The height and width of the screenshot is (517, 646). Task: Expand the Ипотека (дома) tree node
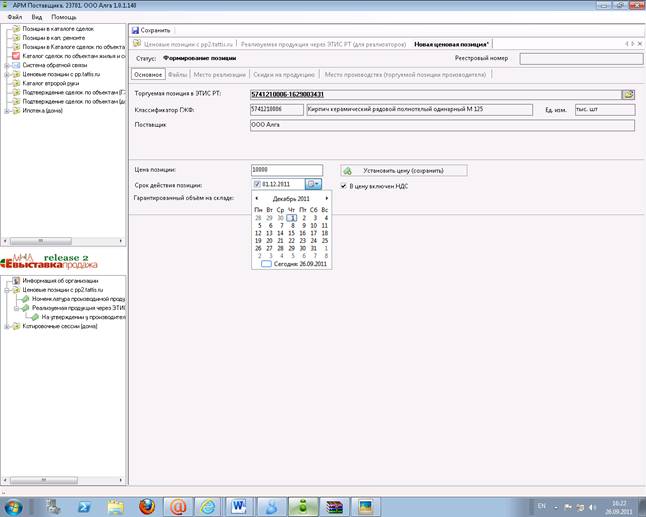click(x=6, y=111)
